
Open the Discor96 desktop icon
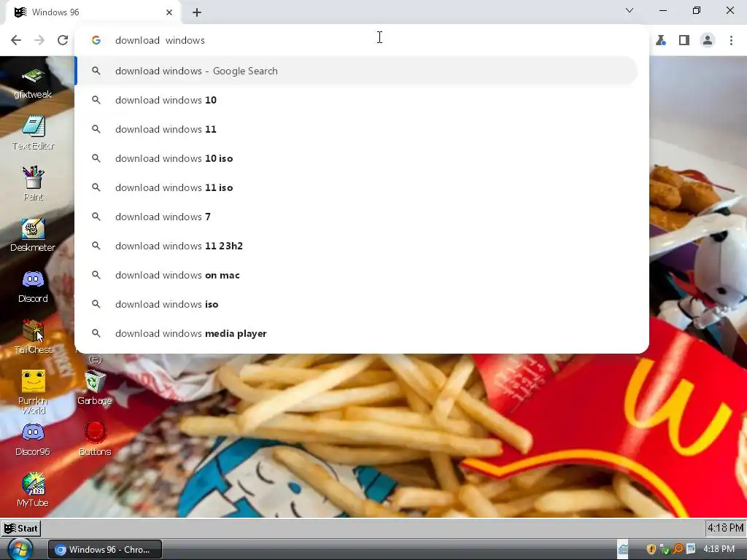(x=33, y=439)
